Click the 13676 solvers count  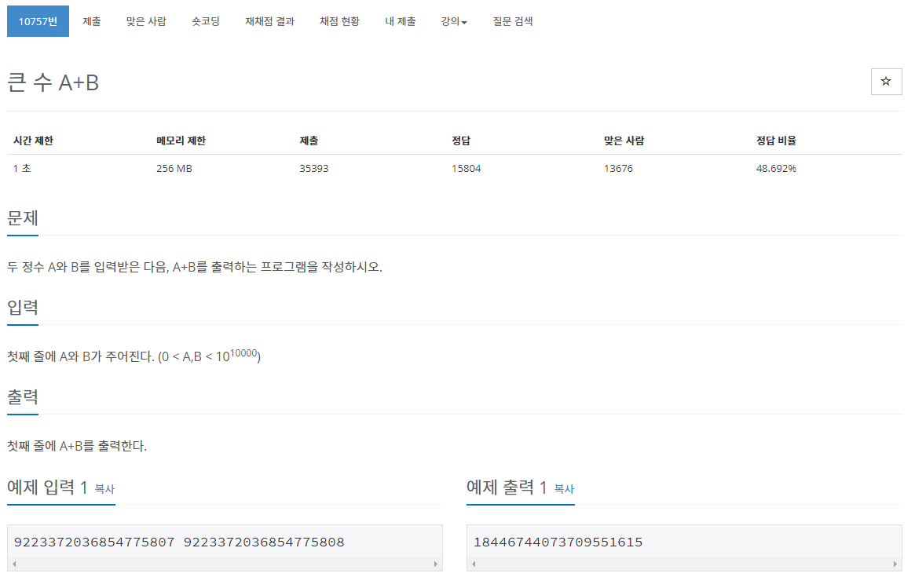pos(619,169)
